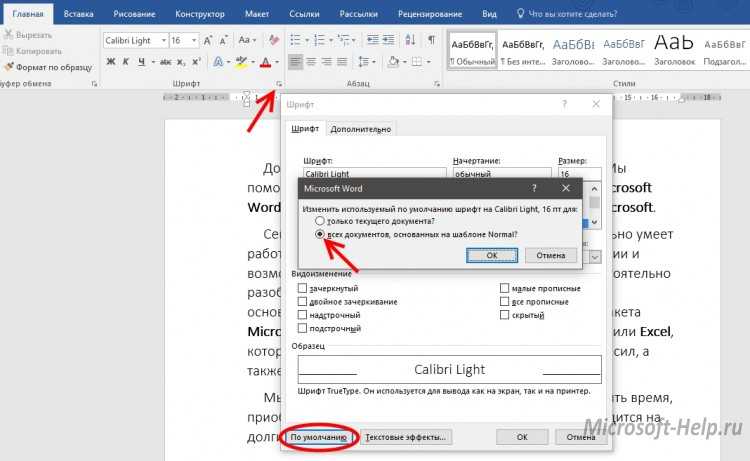Apply italic formatting with the К button

pyautogui.click(x=126, y=62)
